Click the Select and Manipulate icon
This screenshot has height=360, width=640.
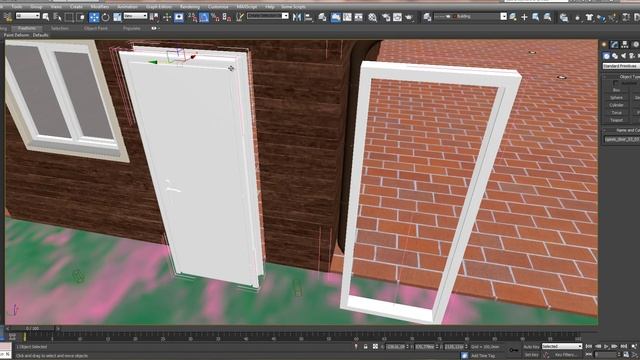[167, 17]
